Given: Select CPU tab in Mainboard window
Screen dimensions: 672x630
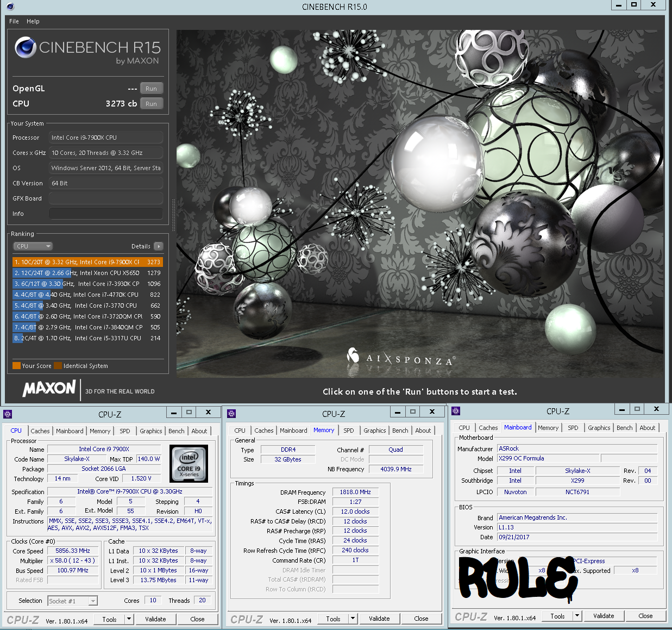Looking at the screenshot, I should point(464,428).
